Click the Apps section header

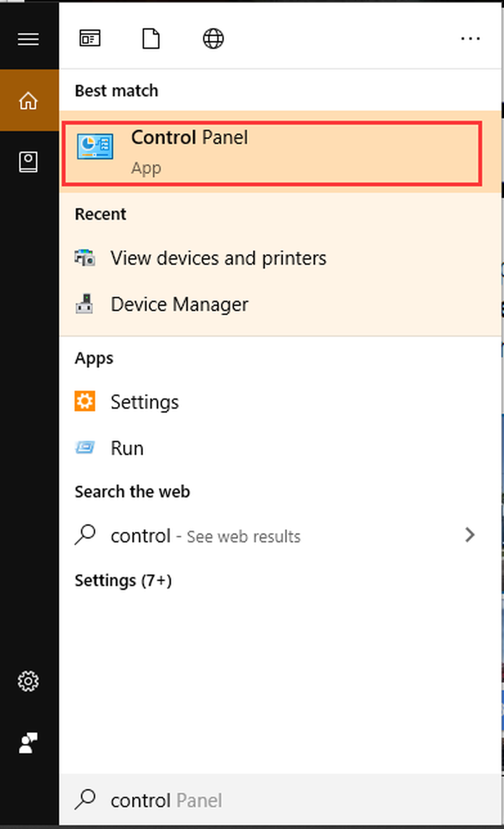pos(94,358)
